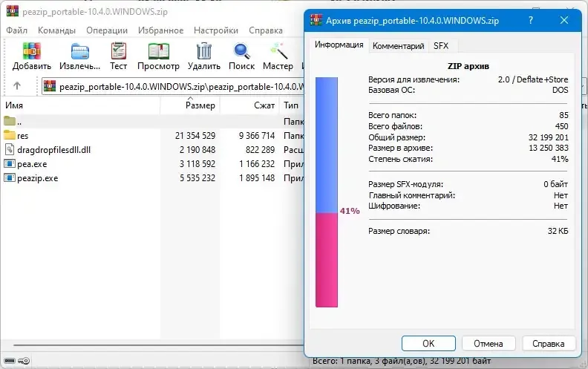Select the res row size 21 354 529
This screenshot has width=588, height=369.
(195, 135)
